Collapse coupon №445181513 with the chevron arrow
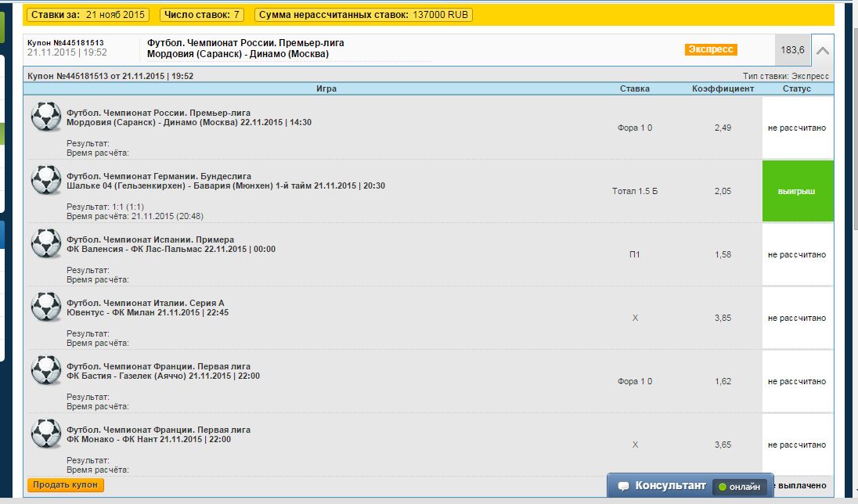Screen dimensions: 858x504 coord(823,50)
